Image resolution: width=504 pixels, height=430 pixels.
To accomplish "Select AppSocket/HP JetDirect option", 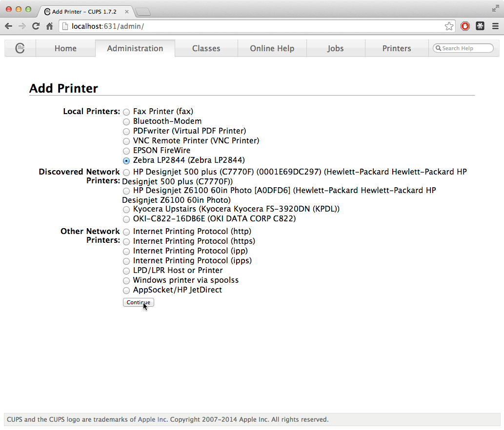I will point(126,291).
